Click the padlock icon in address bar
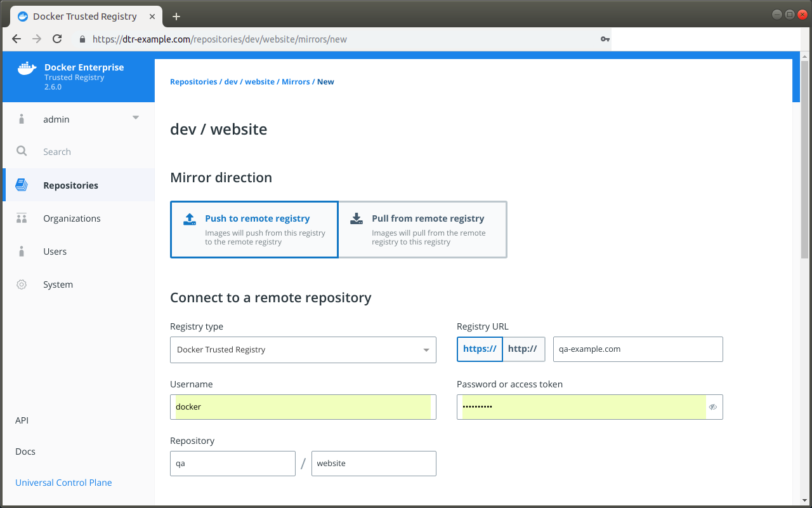This screenshot has height=508, width=812. click(82, 39)
